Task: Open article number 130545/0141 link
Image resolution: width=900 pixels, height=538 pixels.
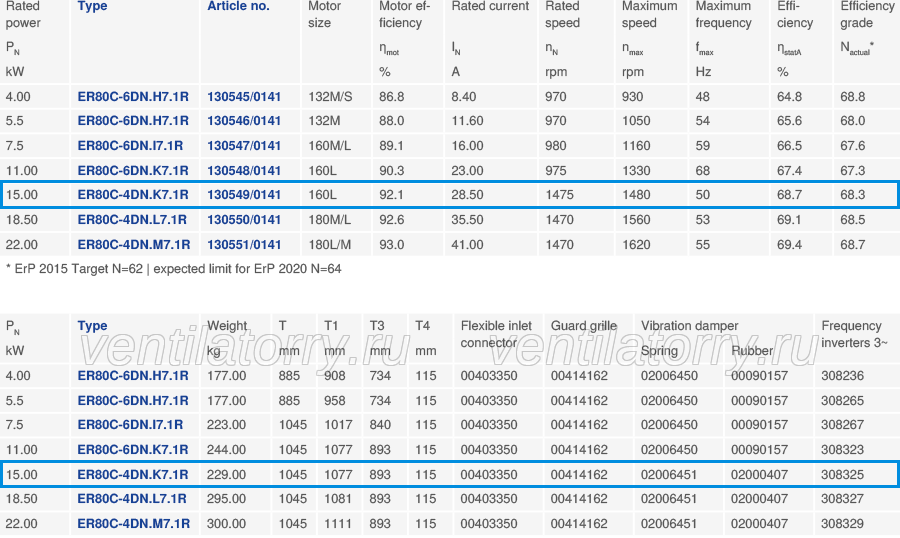Action: pyautogui.click(x=244, y=96)
